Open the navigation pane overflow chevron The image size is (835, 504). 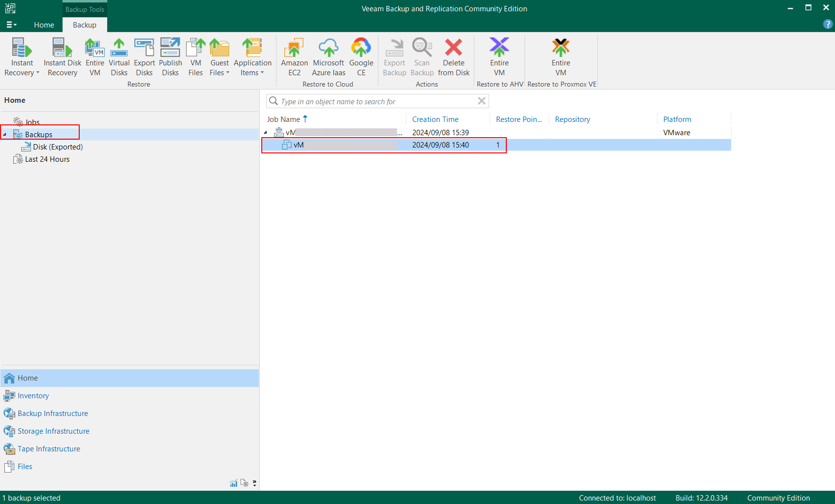(x=254, y=483)
